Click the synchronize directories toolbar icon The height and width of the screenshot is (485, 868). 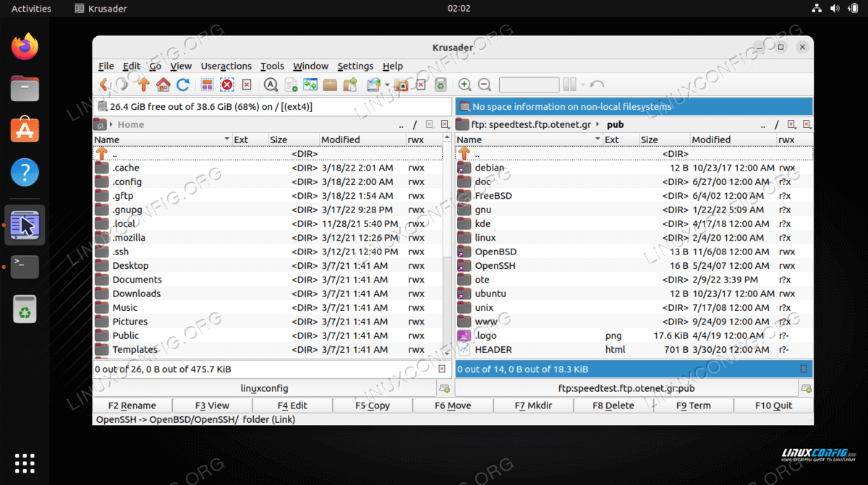(x=310, y=85)
